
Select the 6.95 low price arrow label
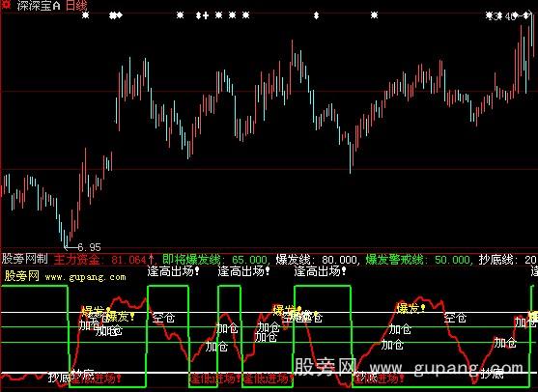pos(83,247)
